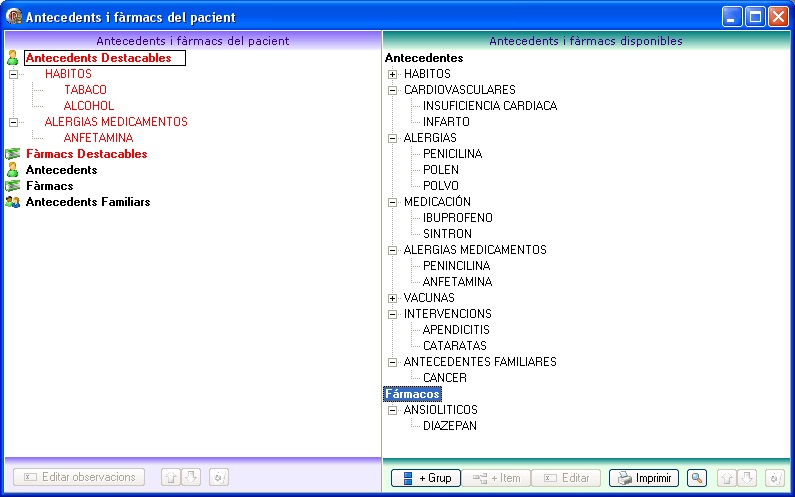Click the + Grup button

[x=426, y=478]
